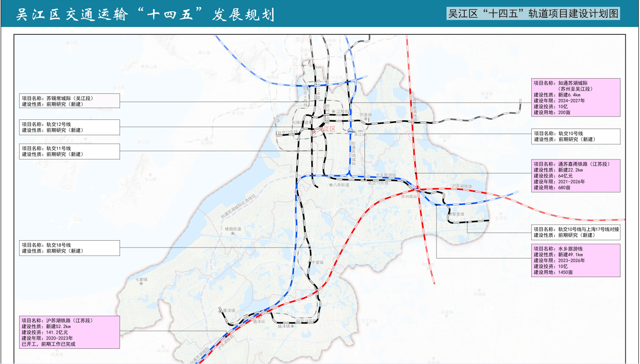Click the 黎里镇 map label

(458, 214)
